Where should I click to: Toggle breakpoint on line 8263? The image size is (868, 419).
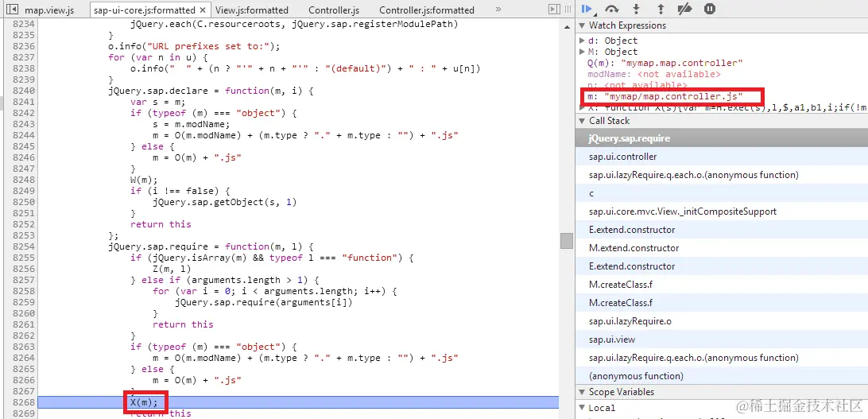23,347
